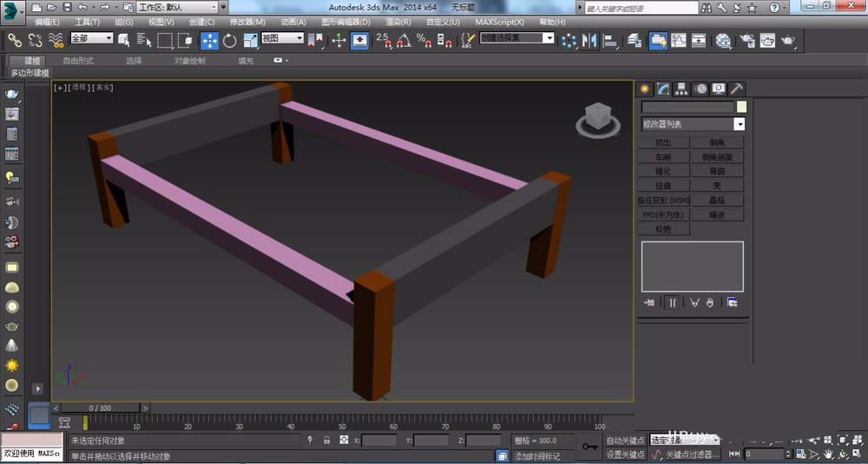Image resolution: width=868 pixels, height=464 pixels.
Task: Switch to the 自由形式 ribbon tab
Action: [78, 61]
